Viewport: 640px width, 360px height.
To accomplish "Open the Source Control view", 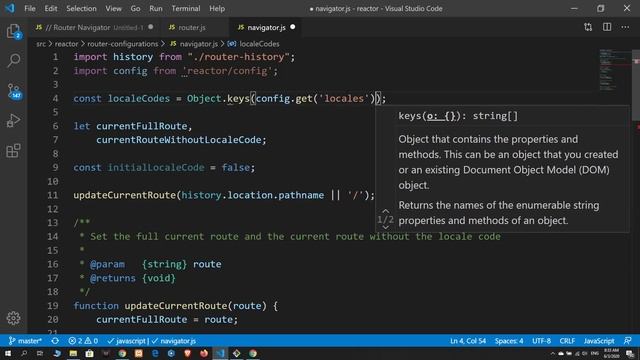I will click(13, 91).
